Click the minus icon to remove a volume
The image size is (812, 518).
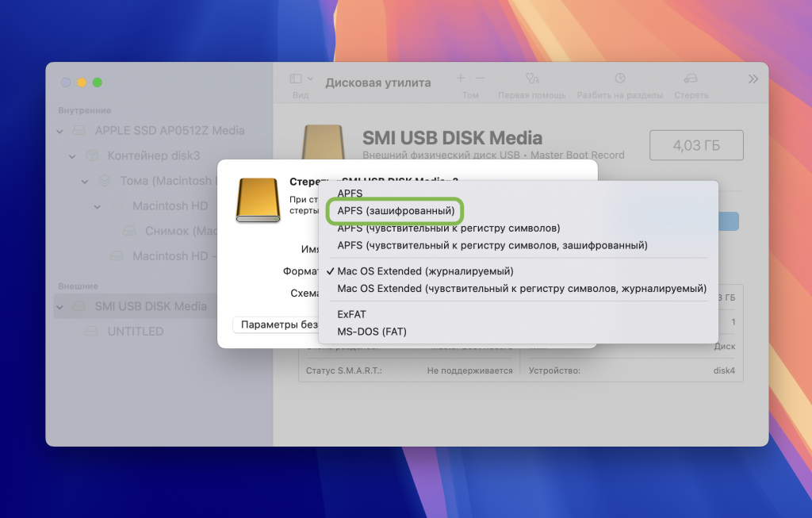tap(481, 79)
